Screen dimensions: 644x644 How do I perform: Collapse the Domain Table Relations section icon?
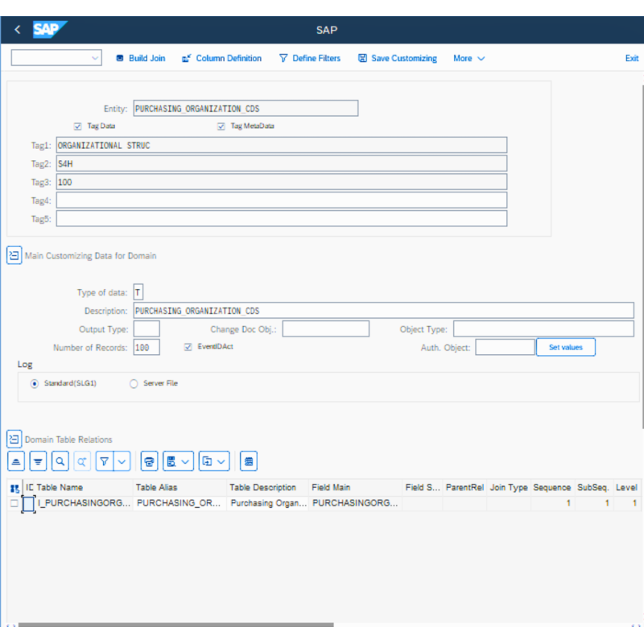coord(14,439)
